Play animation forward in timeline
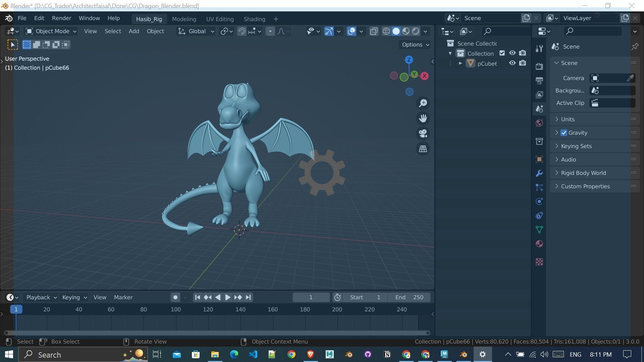Viewport: 644px width, 362px height. click(x=227, y=298)
